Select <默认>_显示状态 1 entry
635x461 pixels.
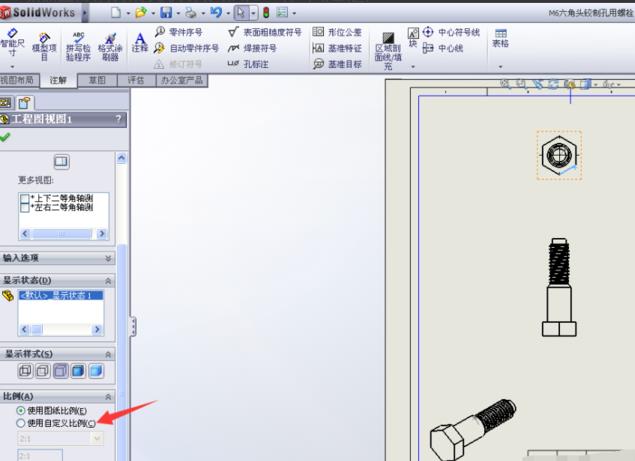pos(61,295)
